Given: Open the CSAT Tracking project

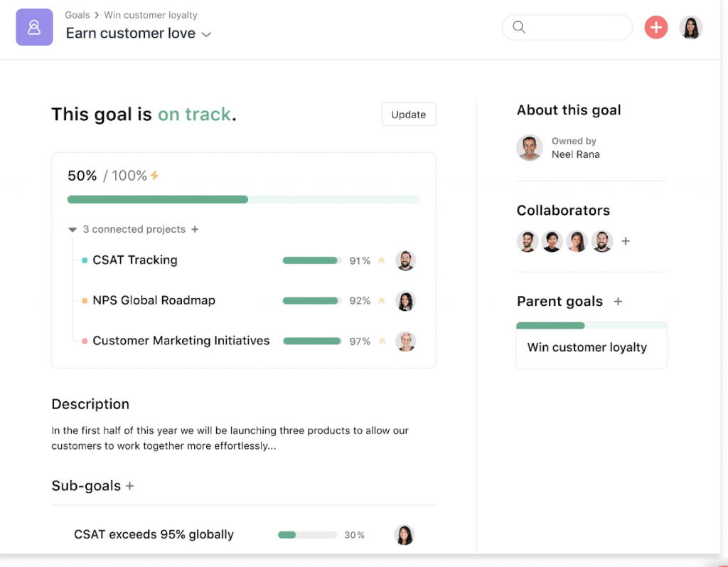Looking at the screenshot, I should point(135,260).
